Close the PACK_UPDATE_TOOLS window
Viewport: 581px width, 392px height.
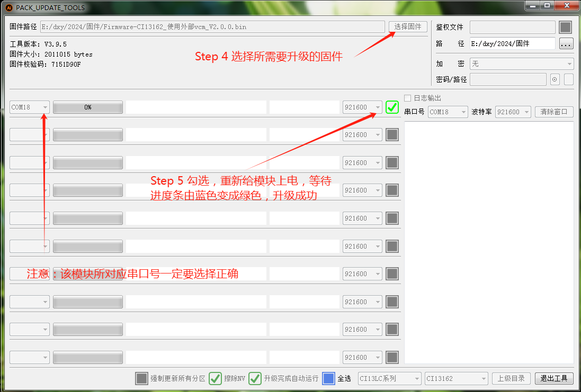coord(567,5)
